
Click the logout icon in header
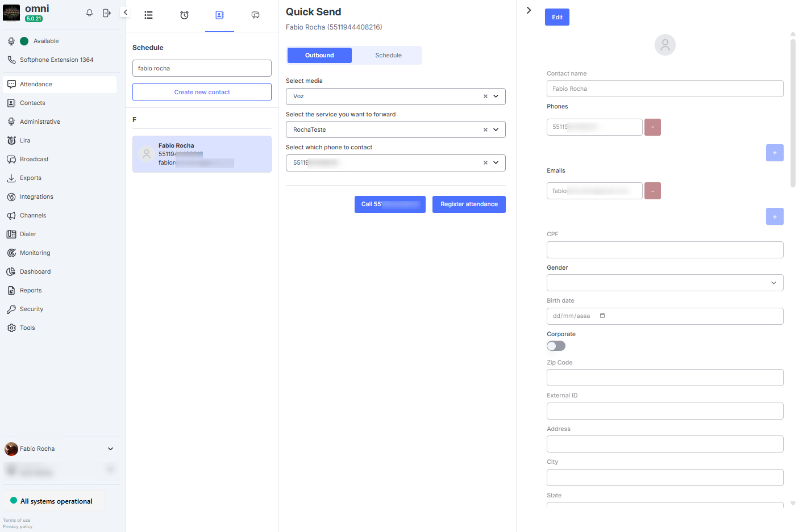(106, 12)
